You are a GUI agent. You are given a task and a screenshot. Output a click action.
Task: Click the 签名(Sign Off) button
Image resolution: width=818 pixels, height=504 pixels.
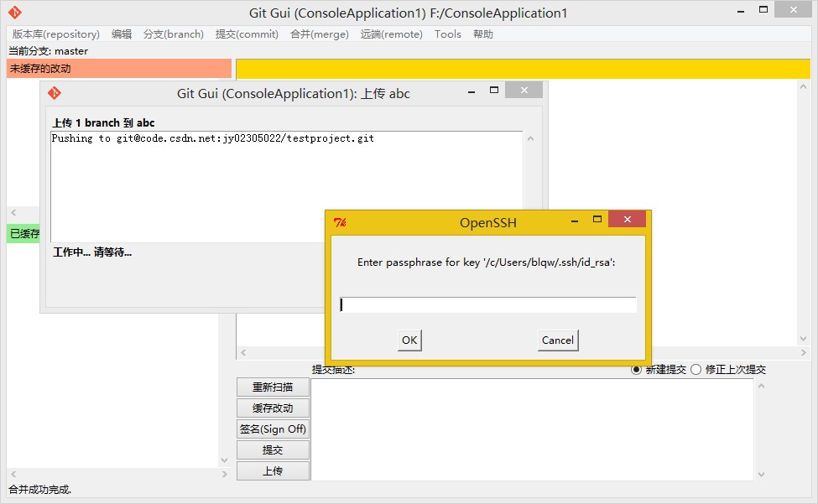tap(273, 429)
